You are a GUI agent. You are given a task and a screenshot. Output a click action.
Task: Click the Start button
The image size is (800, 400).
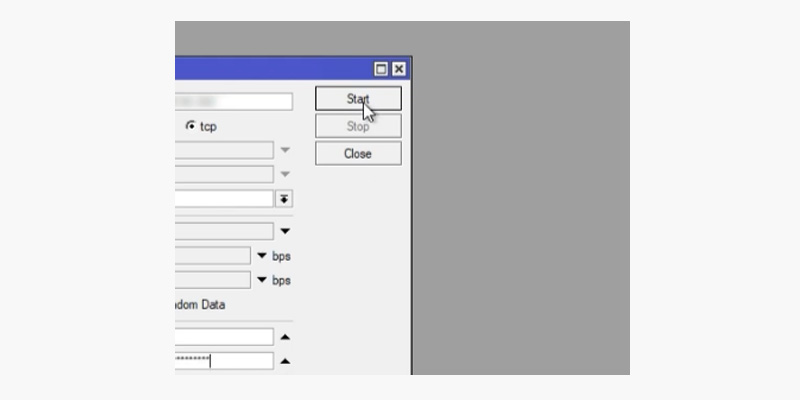coord(358,98)
